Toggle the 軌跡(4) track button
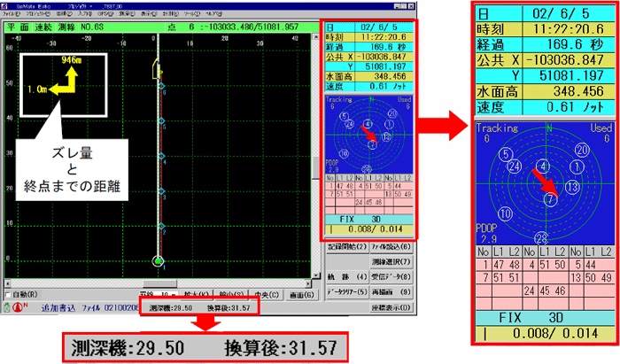 click(x=347, y=277)
